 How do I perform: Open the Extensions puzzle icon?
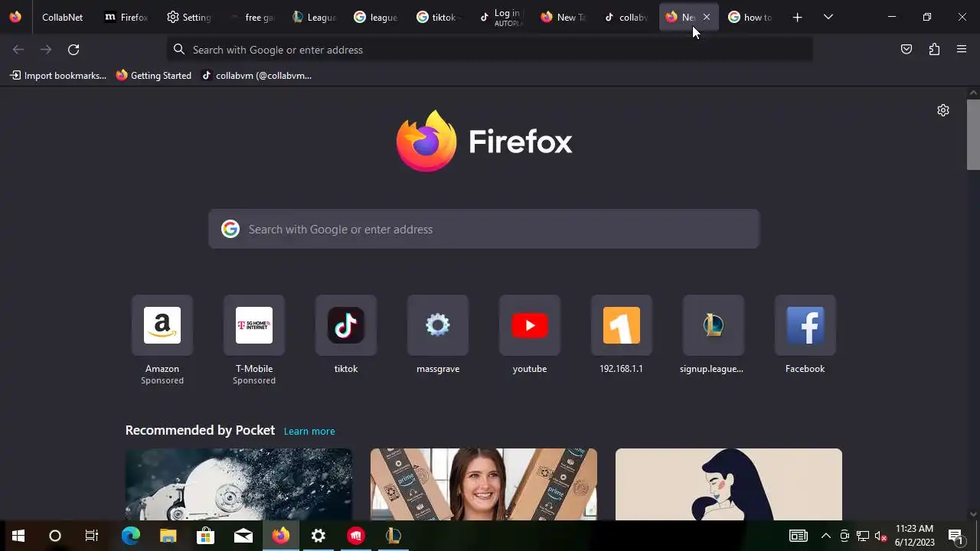tap(934, 50)
